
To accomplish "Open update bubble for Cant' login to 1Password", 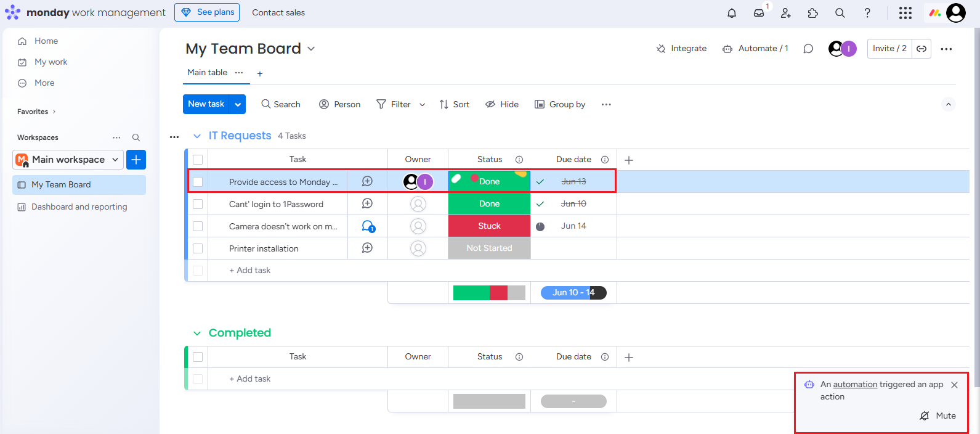I will pos(367,203).
